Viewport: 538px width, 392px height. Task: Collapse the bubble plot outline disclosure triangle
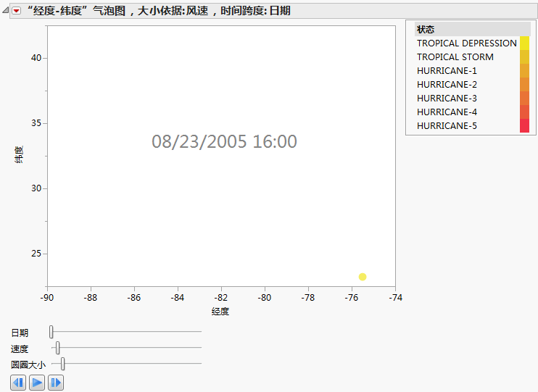pos(5,11)
